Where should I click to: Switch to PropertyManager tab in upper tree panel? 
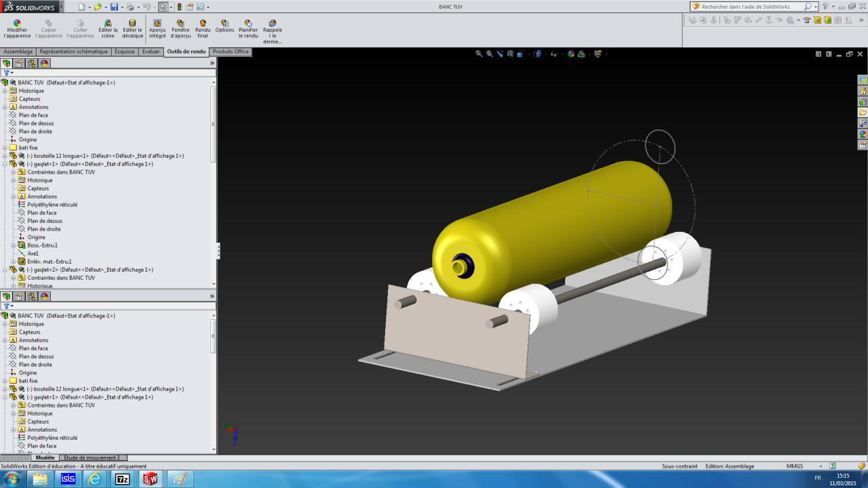19,63
